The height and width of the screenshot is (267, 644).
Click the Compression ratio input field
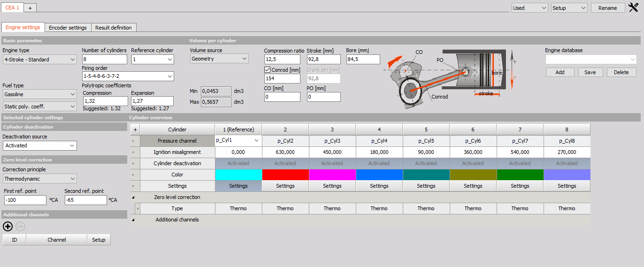pos(282,60)
